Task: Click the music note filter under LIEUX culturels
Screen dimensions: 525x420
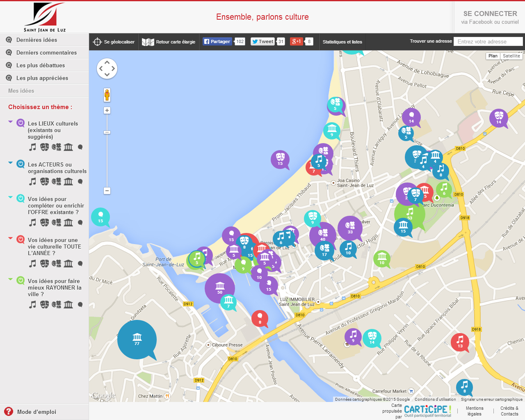Action: (33, 147)
